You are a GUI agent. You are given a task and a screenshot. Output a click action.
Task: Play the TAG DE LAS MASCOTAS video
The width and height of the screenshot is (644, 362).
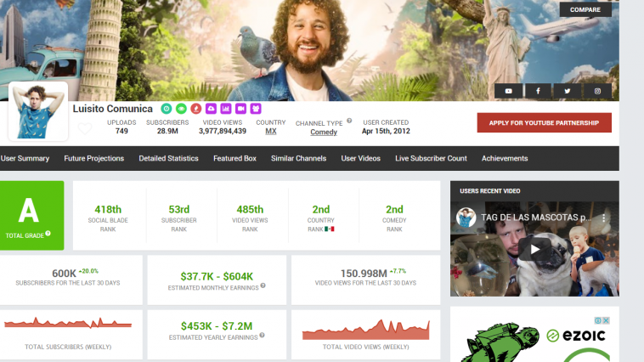click(x=534, y=249)
